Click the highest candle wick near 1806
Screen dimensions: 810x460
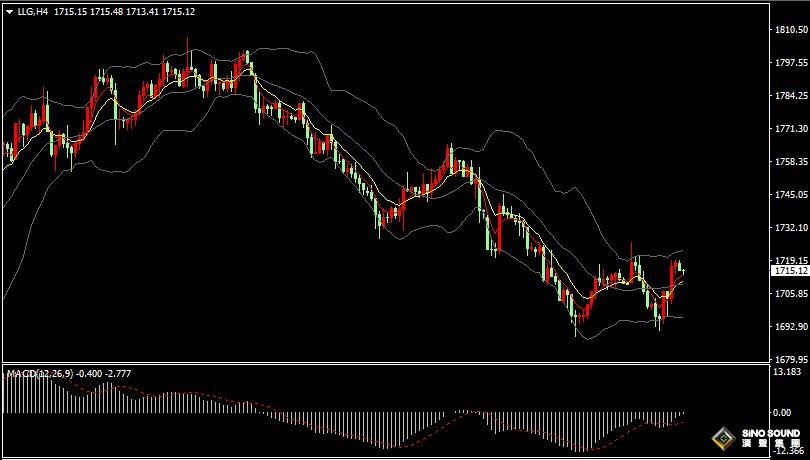click(x=188, y=44)
